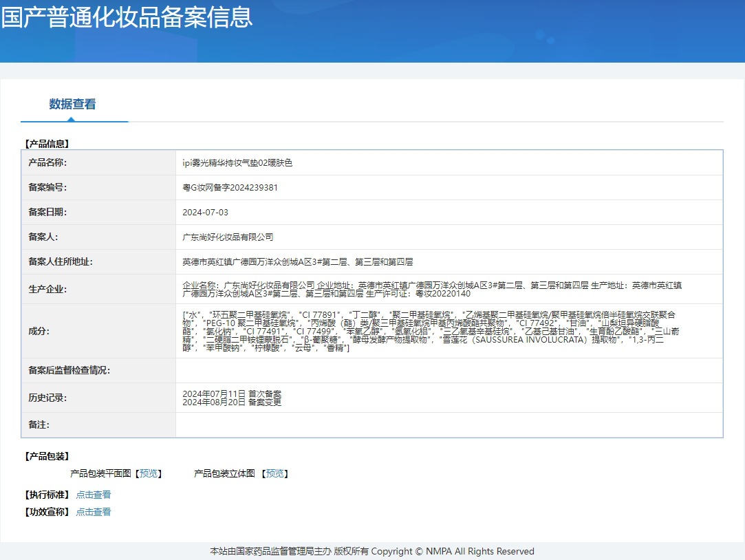This screenshot has height=560, width=745.
Task: Click the 【产品包装】 section heading
Action: click(47, 456)
